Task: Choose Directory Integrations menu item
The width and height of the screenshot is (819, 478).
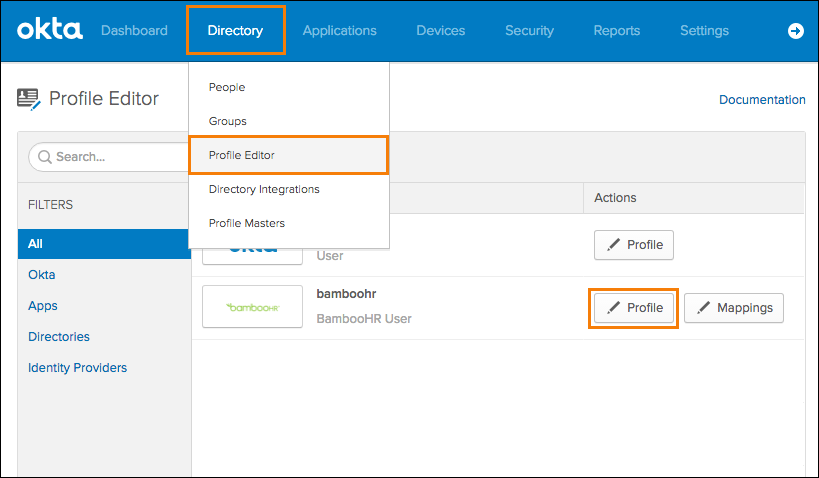Action: [x=289, y=189]
